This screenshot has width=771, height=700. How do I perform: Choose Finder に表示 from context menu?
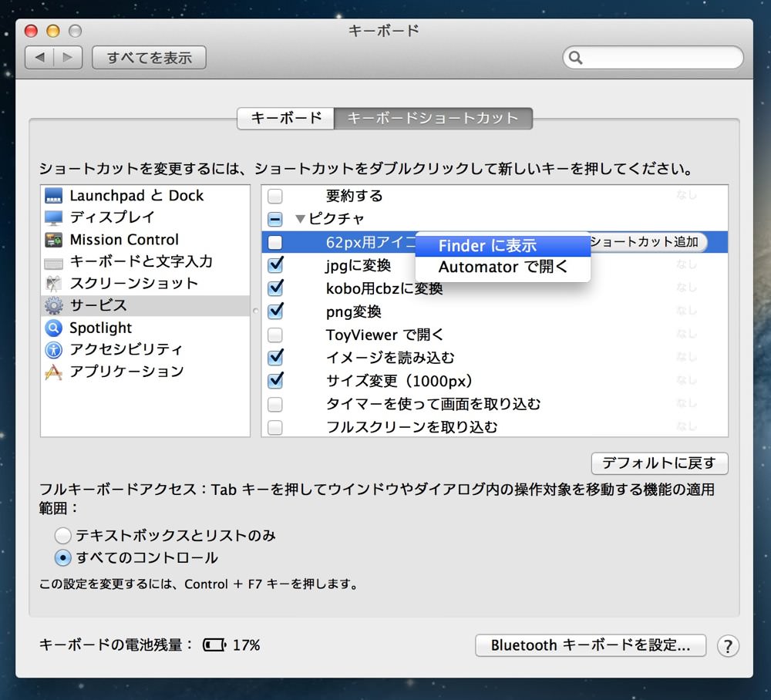point(503,245)
